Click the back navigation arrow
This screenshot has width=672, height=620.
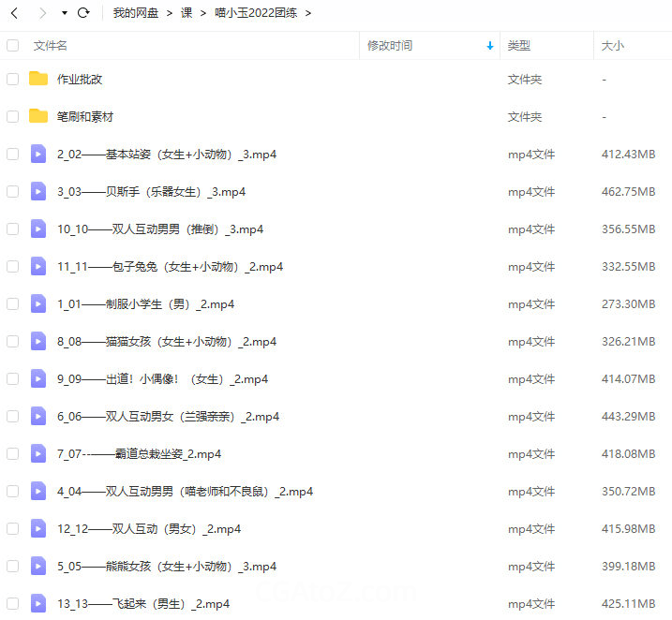[15, 13]
